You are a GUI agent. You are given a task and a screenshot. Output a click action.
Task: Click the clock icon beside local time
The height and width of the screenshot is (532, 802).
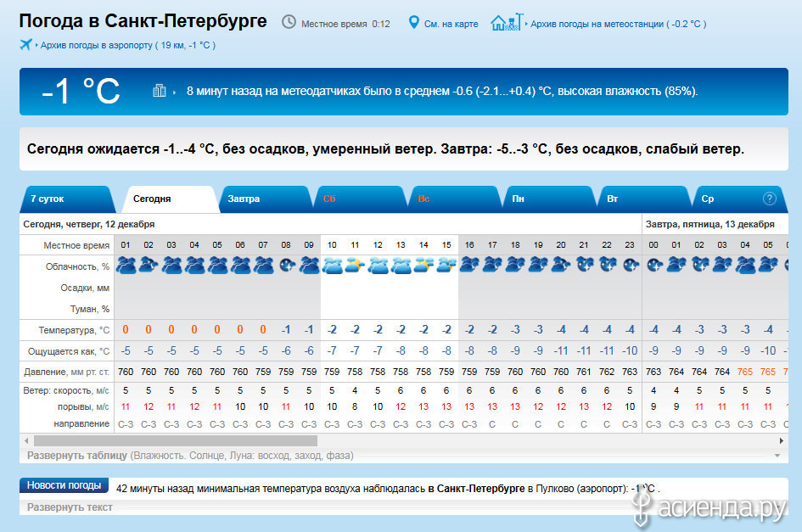click(x=289, y=22)
